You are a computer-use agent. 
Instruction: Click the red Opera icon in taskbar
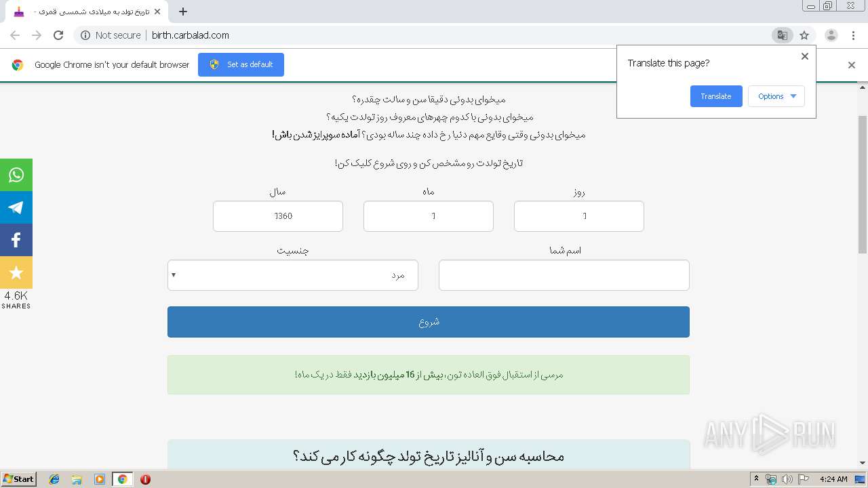145,479
